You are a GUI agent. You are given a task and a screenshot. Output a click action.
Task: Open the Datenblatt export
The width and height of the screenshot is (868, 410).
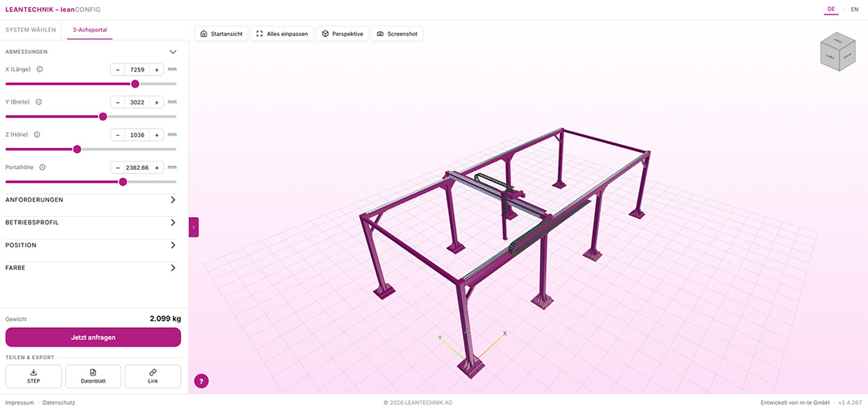93,376
